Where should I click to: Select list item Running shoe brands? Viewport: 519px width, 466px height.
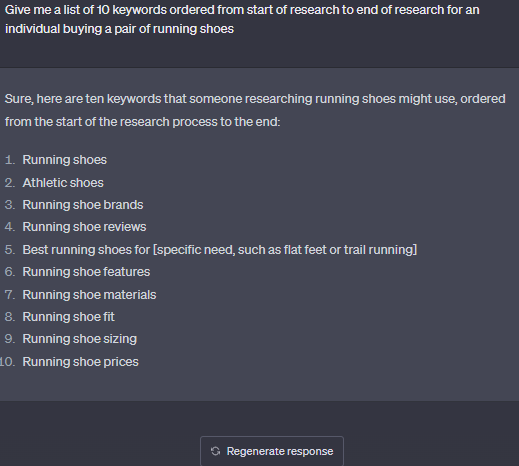[83, 205]
